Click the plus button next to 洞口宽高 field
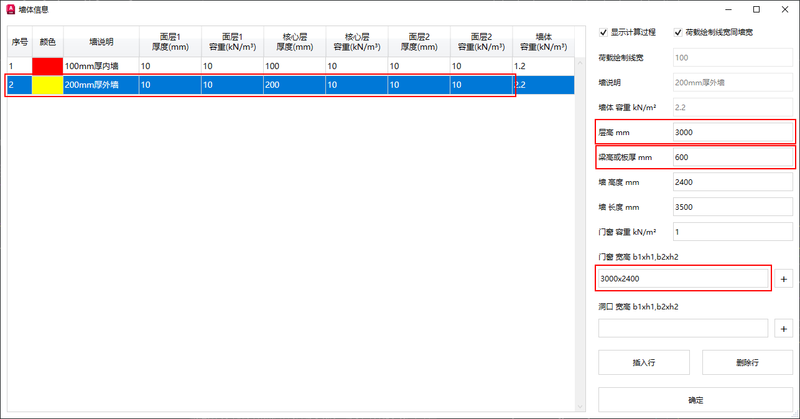The height and width of the screenshot is (419, 800). tap(784, 329)
